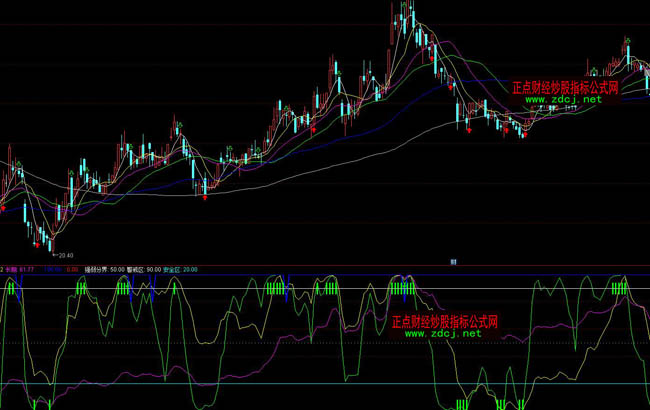Click the red down arrow below the 20.40 low
The width and height of the screenshot is (650, 410).
tap(39, 244)
